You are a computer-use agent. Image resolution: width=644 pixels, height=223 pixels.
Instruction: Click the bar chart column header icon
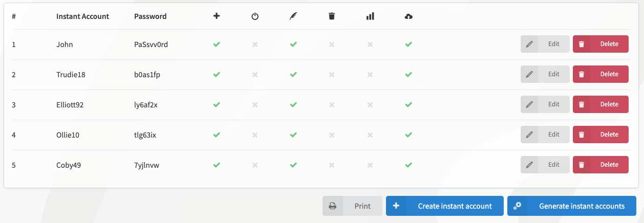370,16
